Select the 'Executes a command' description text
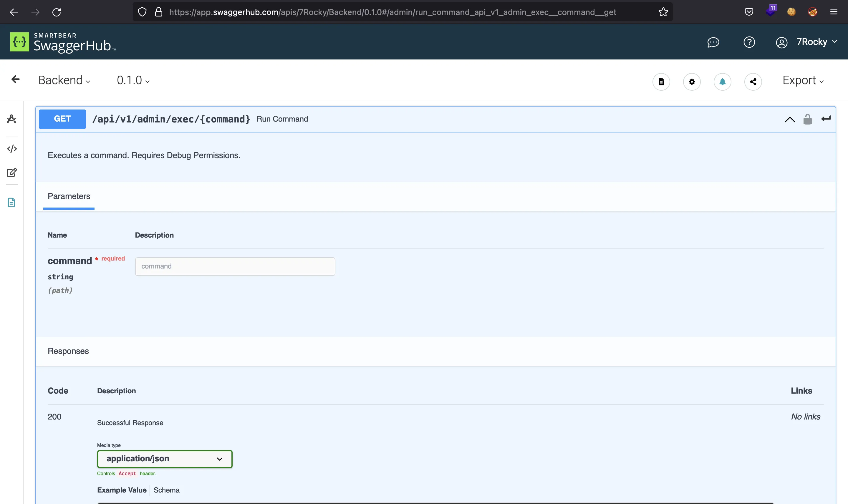848x504 pixels. tap(144, 155)
